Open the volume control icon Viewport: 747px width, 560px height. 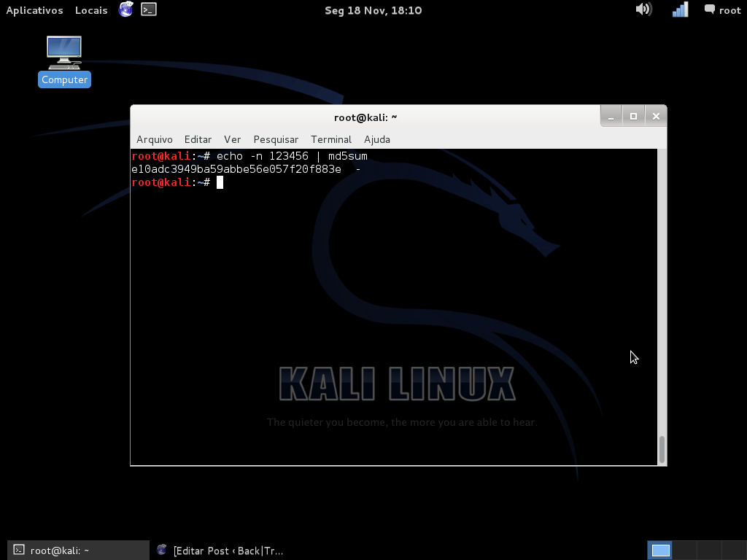point(643,9)
